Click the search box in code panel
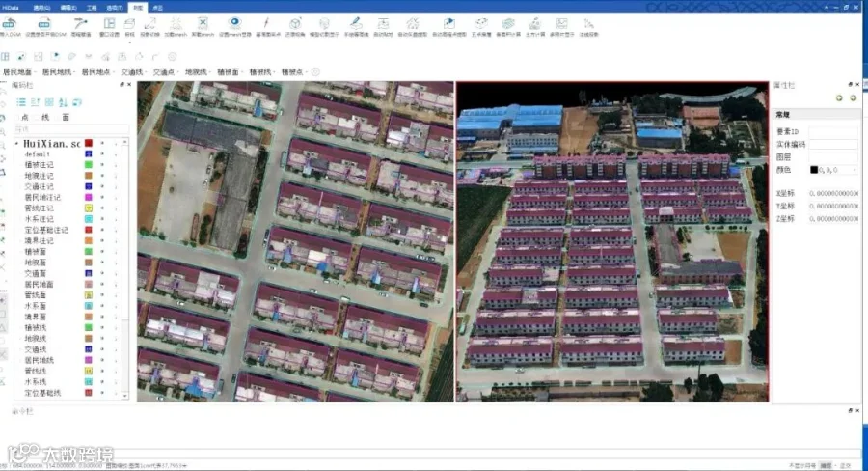Viewport: 868px width, 471px height. pos(70,129)
